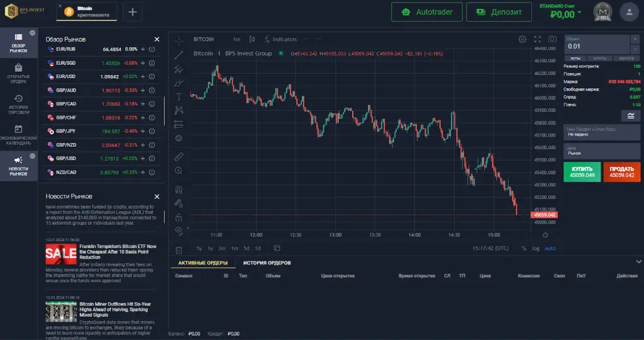The height and width of the screenshot is (340, 644).
Task: Select the zoom in tool
Action: (x=179, y=171)
